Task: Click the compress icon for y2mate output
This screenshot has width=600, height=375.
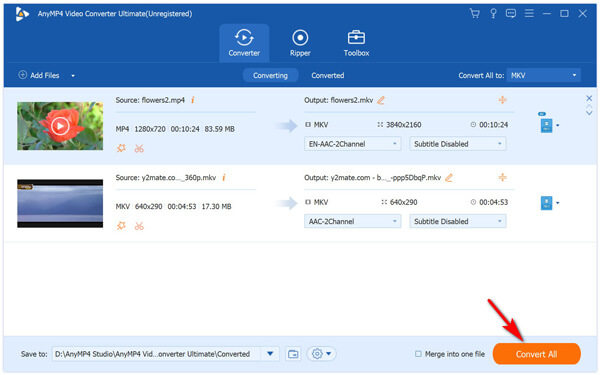Action: [x=502, y=177]
